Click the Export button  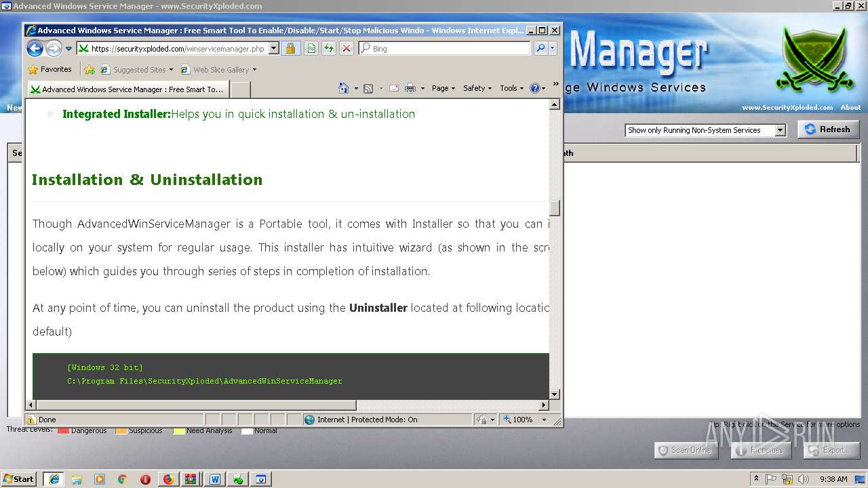(x=831, y=450)
